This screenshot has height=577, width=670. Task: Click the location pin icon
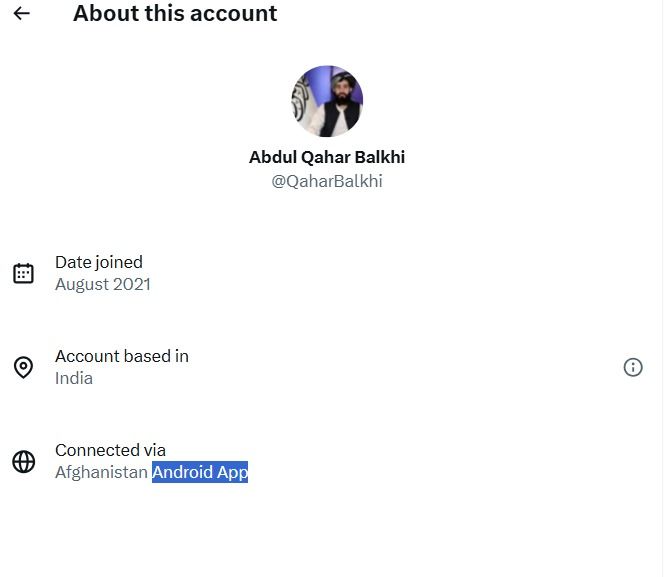click(23, 367)
